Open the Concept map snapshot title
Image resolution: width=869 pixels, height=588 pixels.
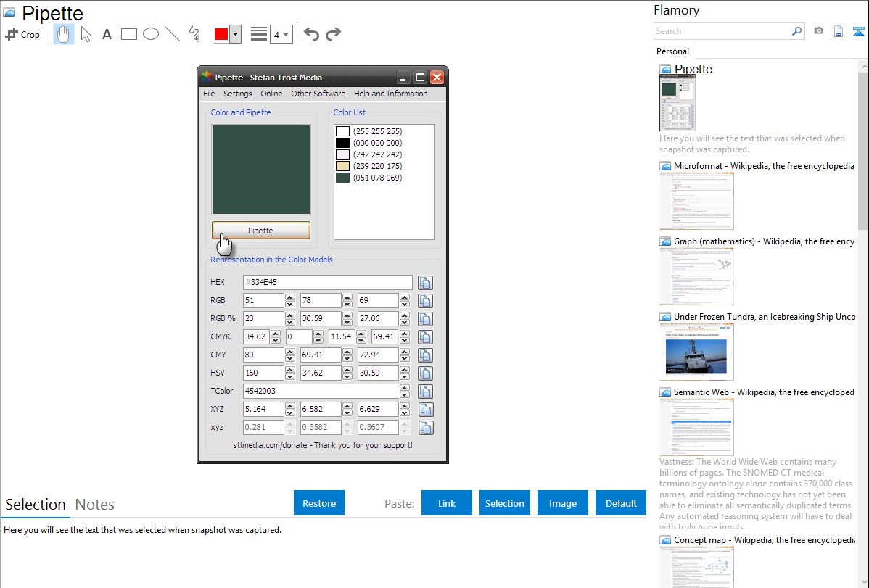(x=764, y=540)
